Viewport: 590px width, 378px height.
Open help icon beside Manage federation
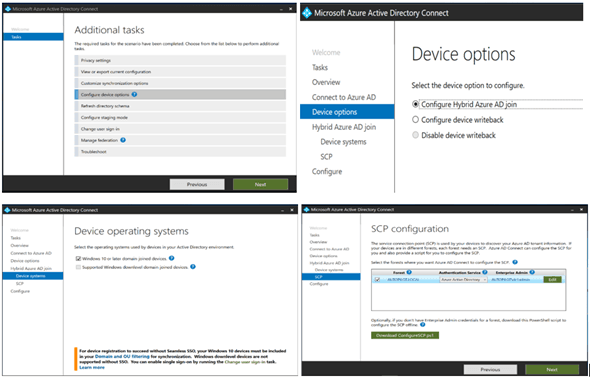click(x=123, y=140)
